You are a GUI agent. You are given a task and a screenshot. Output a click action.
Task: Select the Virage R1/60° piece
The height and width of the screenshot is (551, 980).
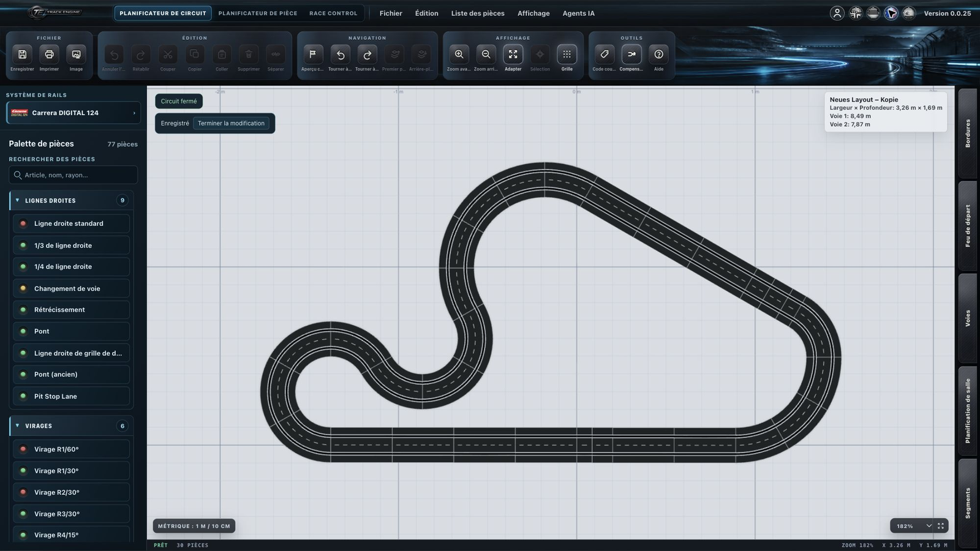(71, 449)
